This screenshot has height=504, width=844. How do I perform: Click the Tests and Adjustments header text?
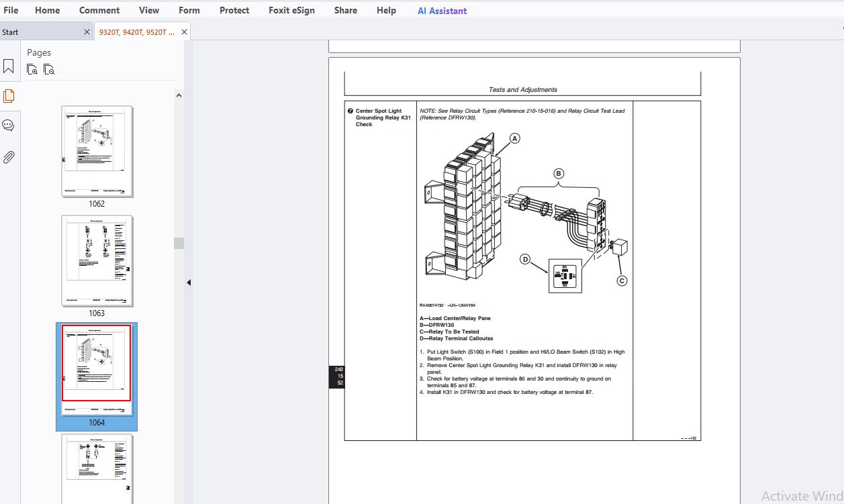522,89
